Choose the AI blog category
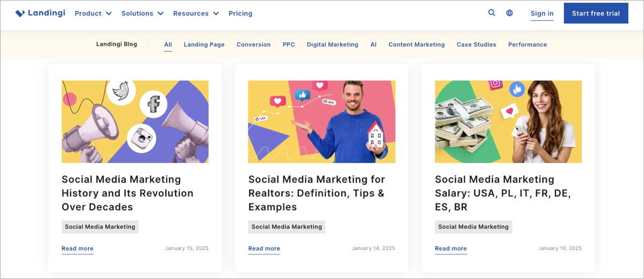Screen dimensions: 644x279 tap(374, 45)
